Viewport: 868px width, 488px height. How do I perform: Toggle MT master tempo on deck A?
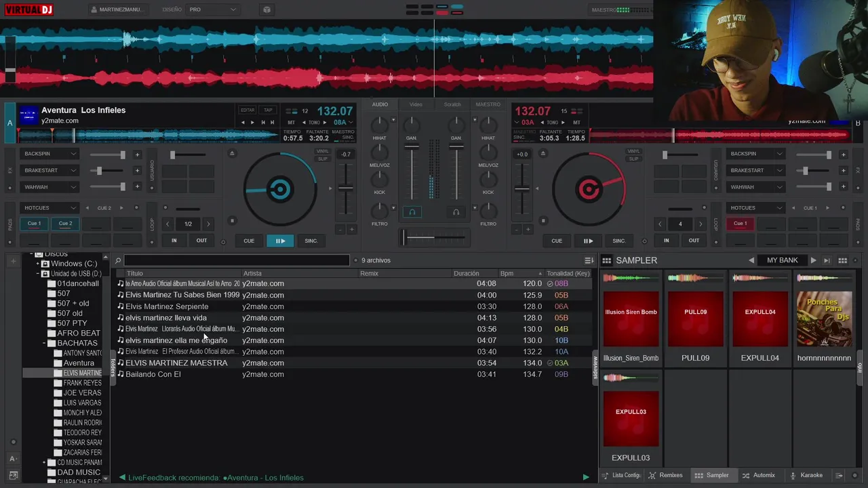pyautogui.click(x=291, y=123)
